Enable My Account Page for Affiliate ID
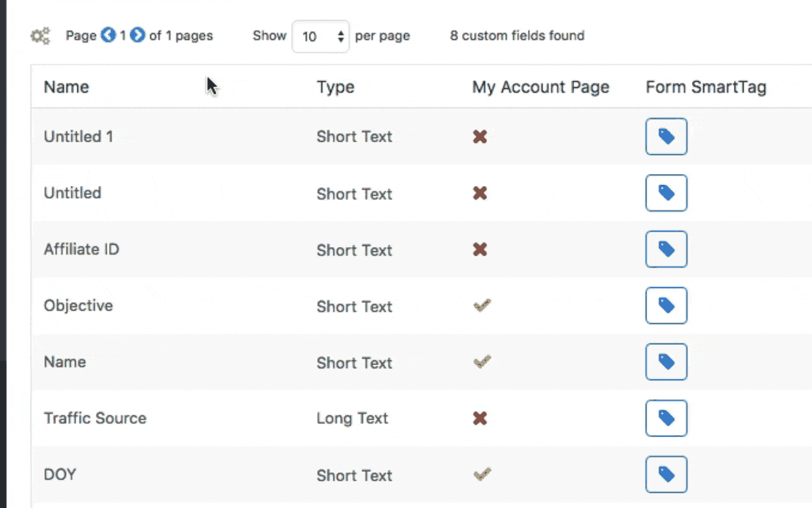The width and height of the screenshot is (812, 508). 480,250
